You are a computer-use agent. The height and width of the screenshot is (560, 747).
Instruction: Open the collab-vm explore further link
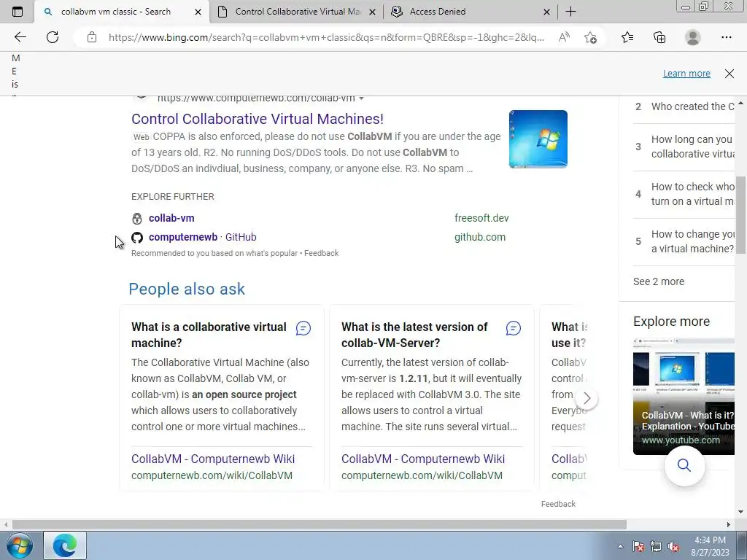(x=171, y=218)
